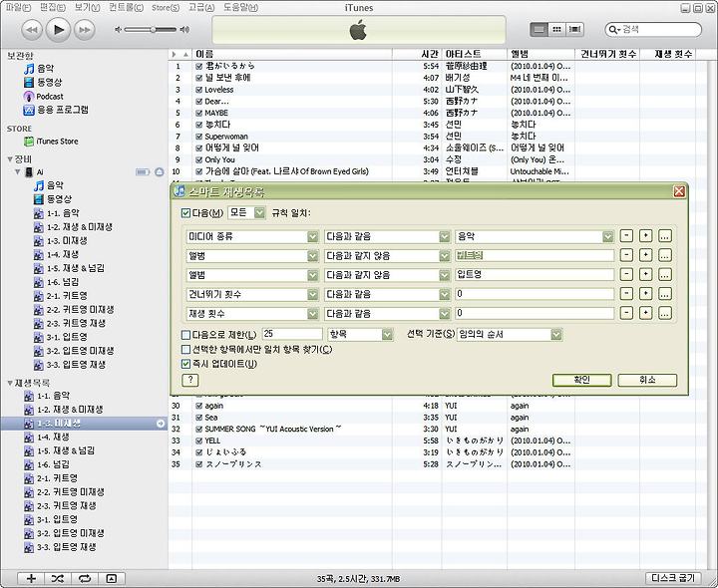Skip forward with the next track button
This screenshot has height=588, width=718.
pyautogui.click(x=85, y=30)
